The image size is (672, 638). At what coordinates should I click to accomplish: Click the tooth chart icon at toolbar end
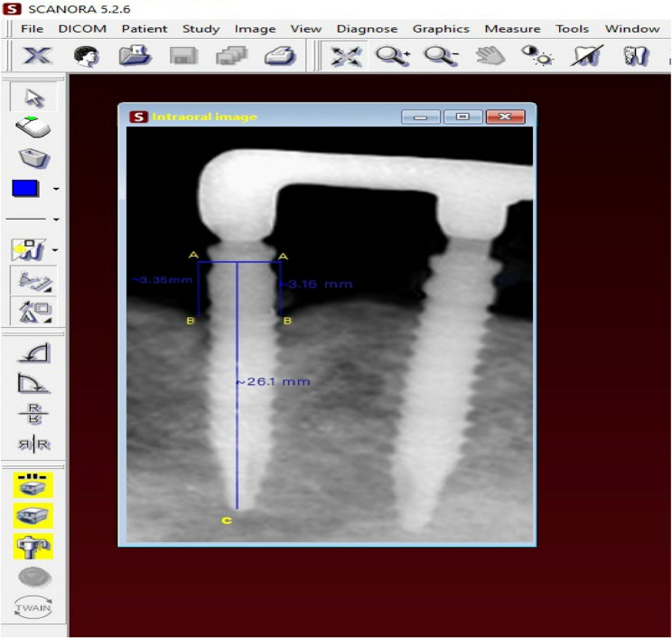tap(635, 56)
